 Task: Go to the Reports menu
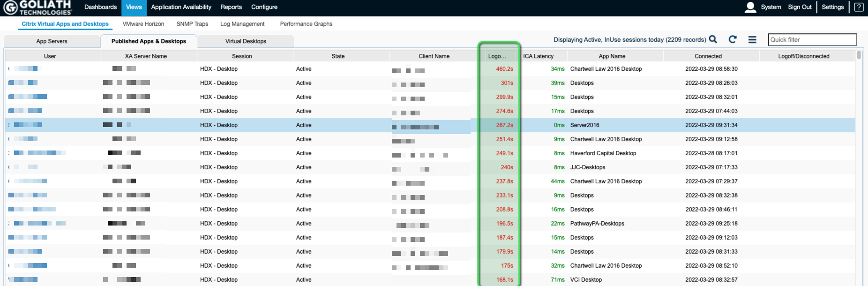coord(231,7)
